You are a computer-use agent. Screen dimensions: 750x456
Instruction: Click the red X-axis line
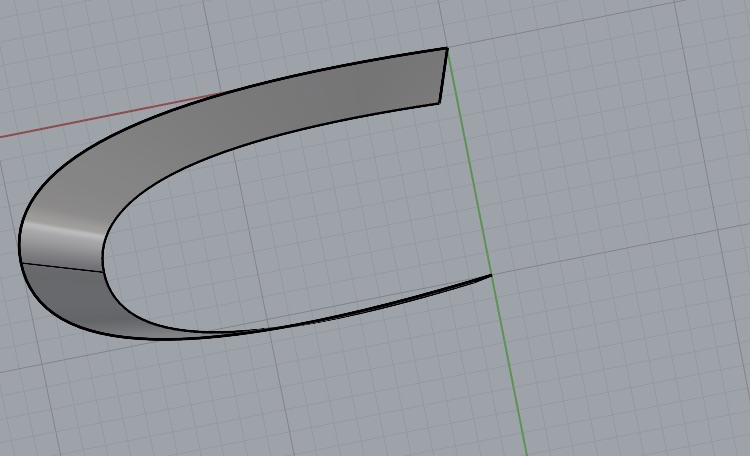(100, 118)
